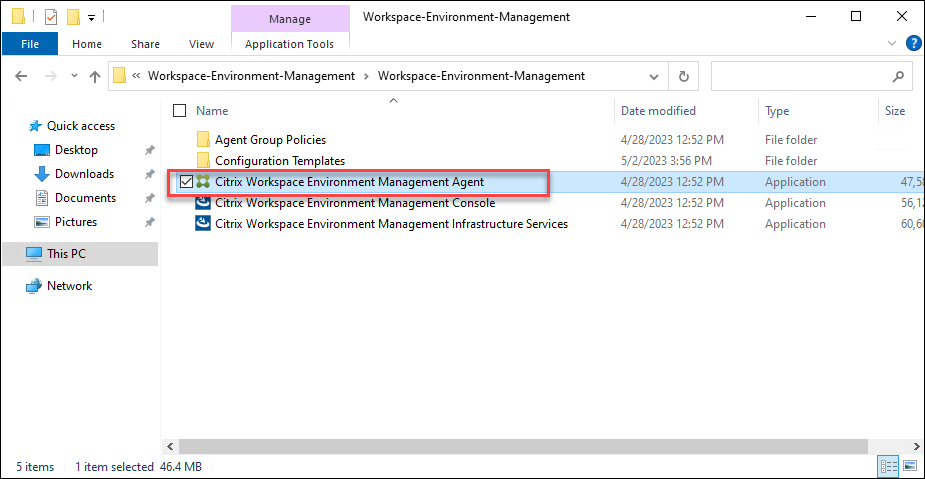The image size is (925, 479).
Task: Go up one folder level
Action: click(95, 76)
